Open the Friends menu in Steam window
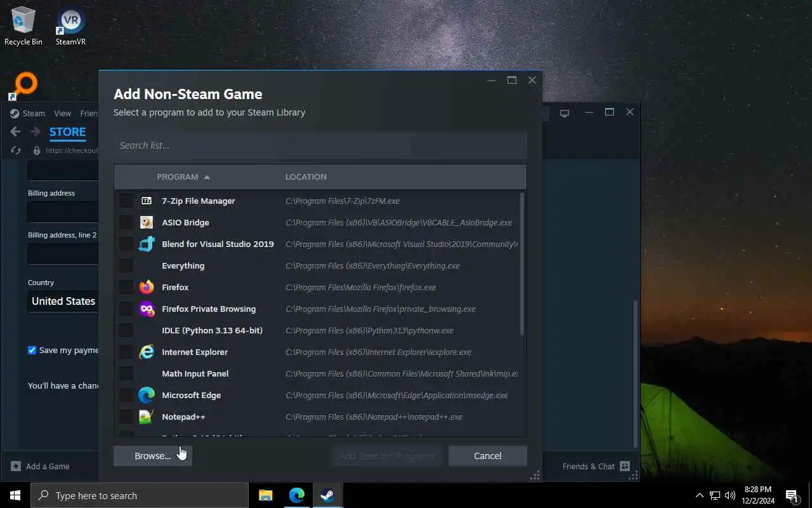The width and height of the screenshot is (812, 508). (x=89, y=113)
